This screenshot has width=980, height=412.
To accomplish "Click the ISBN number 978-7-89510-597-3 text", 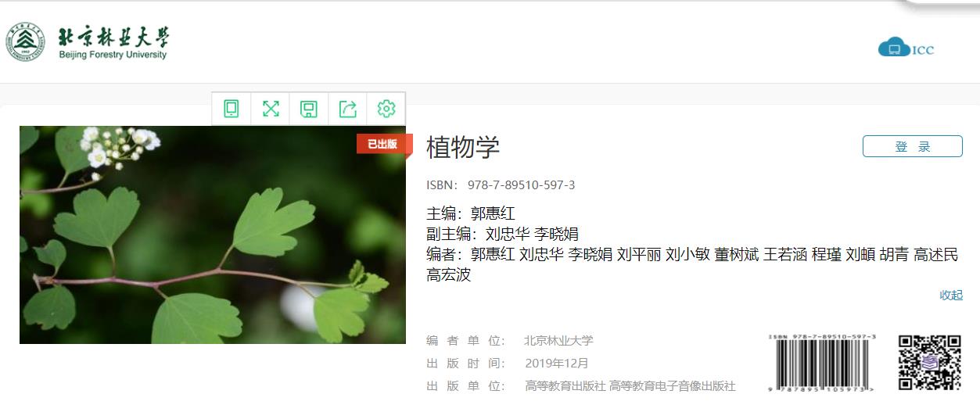I will tap(521, 185).
